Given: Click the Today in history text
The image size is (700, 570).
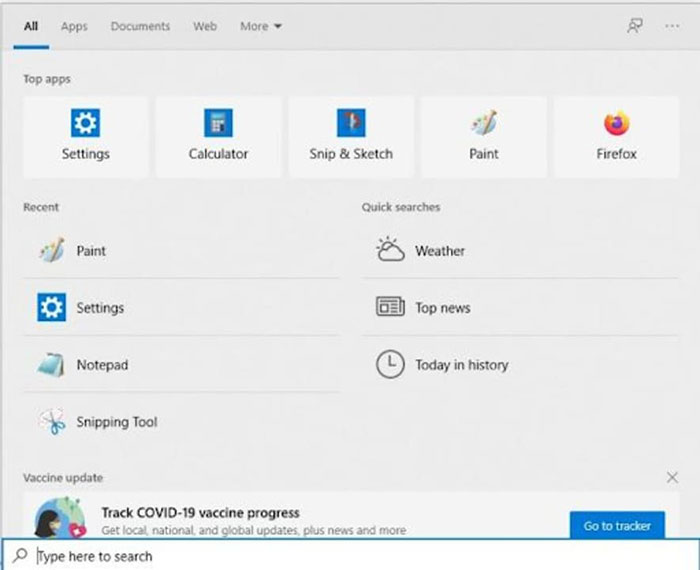Looking at the screenshot, I should click(x=462, y=365).
